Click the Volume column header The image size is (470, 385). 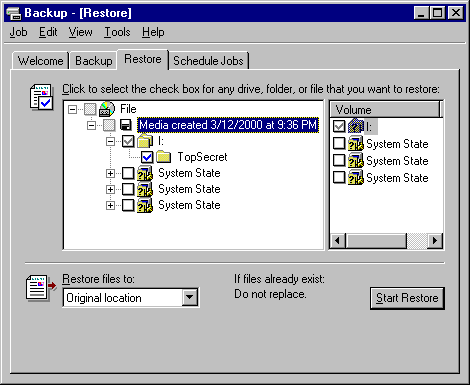pos(385,110)
